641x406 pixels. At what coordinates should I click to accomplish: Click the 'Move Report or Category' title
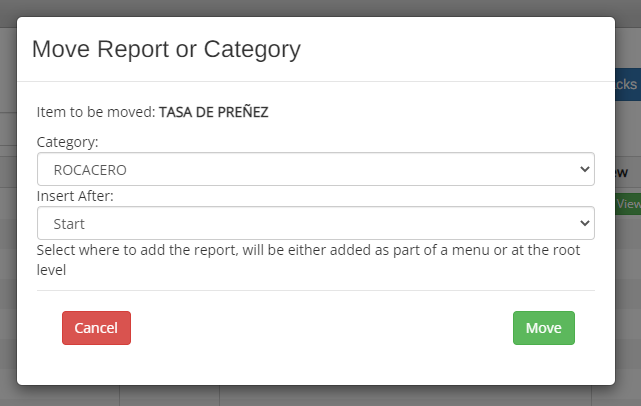coord(166,48)
